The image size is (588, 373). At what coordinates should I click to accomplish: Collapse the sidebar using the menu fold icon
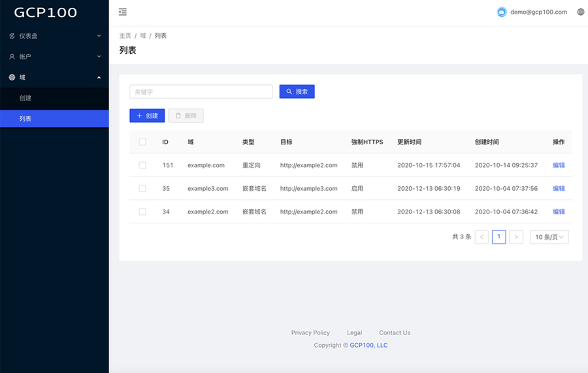(123, 12)
